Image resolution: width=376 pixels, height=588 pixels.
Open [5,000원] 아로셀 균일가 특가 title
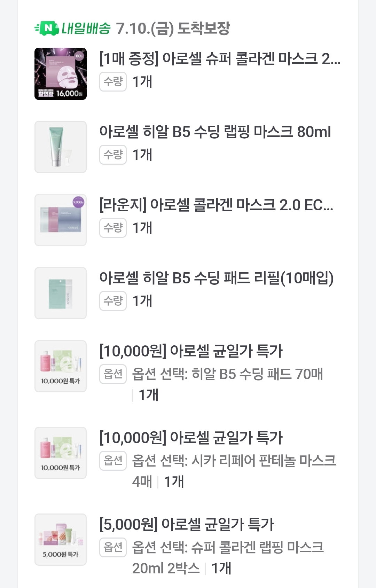click(x=187, y=525)
